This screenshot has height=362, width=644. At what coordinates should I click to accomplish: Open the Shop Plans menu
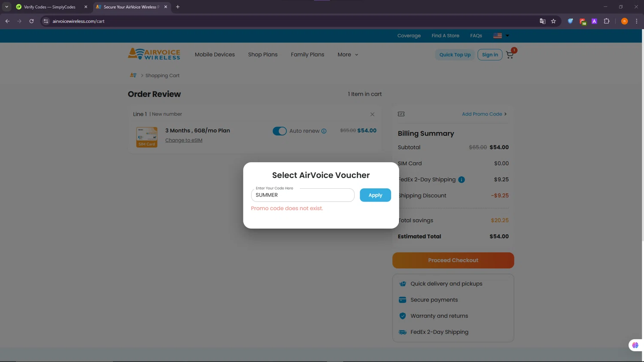click(263, 54)
